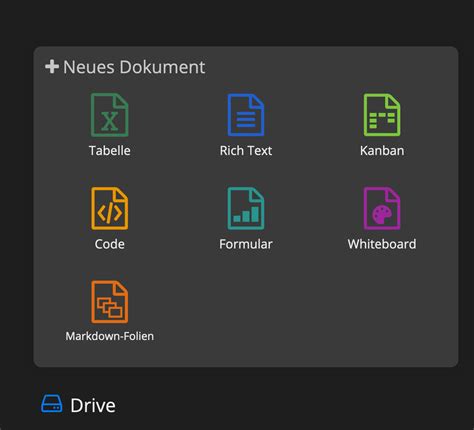The height and width of the screenshot is (430, 474).
Task: Click the plus icon beside Neues Dokument
Action: 52,67
